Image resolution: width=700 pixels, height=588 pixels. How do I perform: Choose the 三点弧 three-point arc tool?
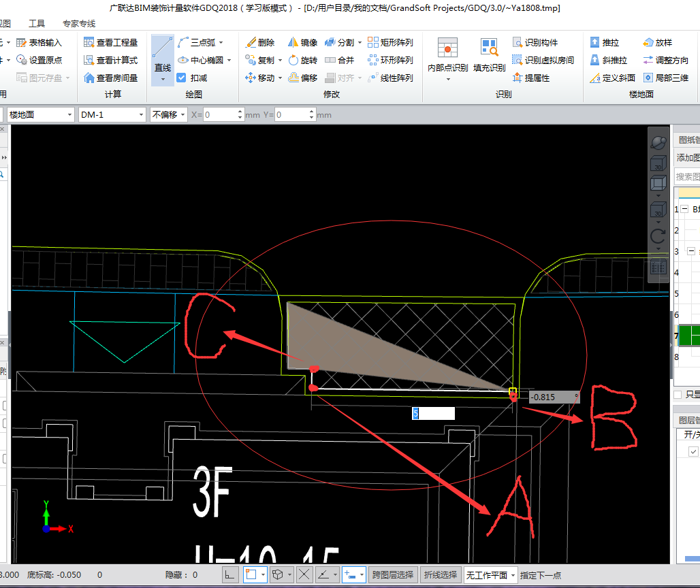coord(197,42)
